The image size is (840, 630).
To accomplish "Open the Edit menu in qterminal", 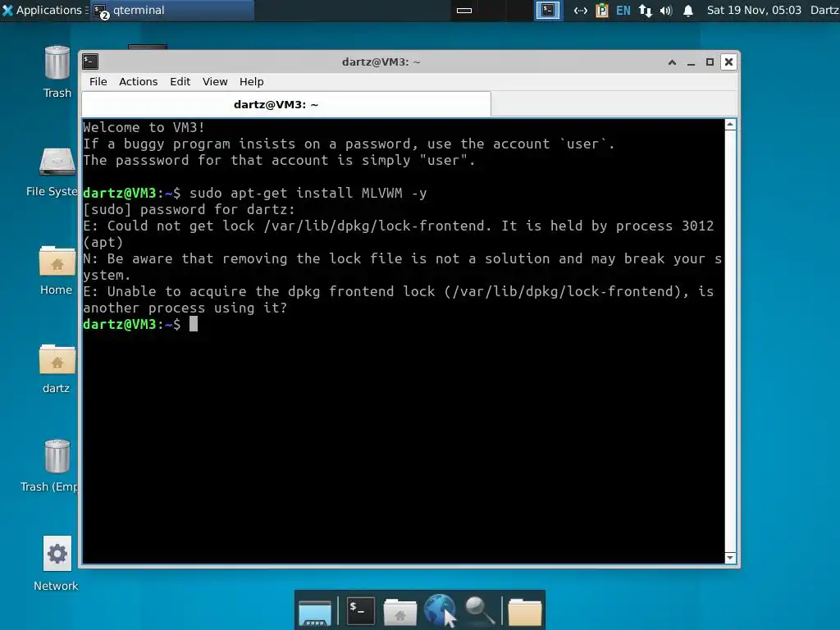I will [x=180, y=81].
